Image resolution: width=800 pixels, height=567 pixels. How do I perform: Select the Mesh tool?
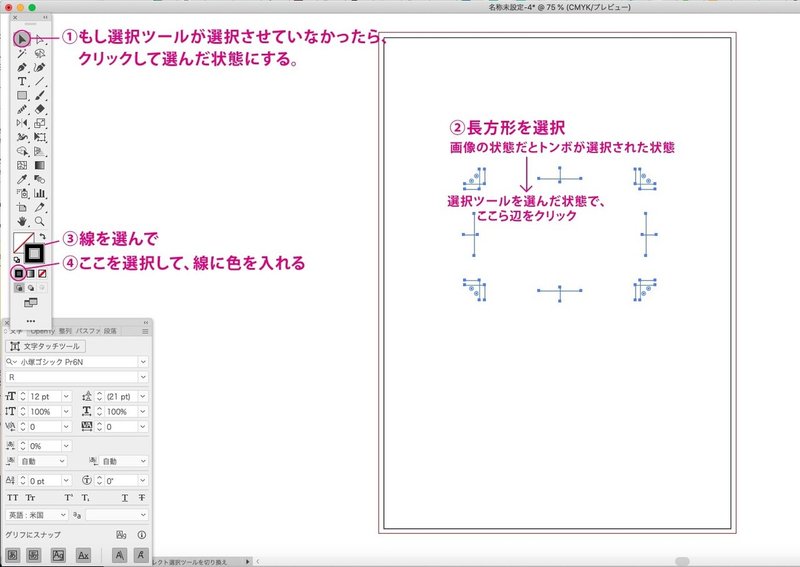click(x=22, y=165)
